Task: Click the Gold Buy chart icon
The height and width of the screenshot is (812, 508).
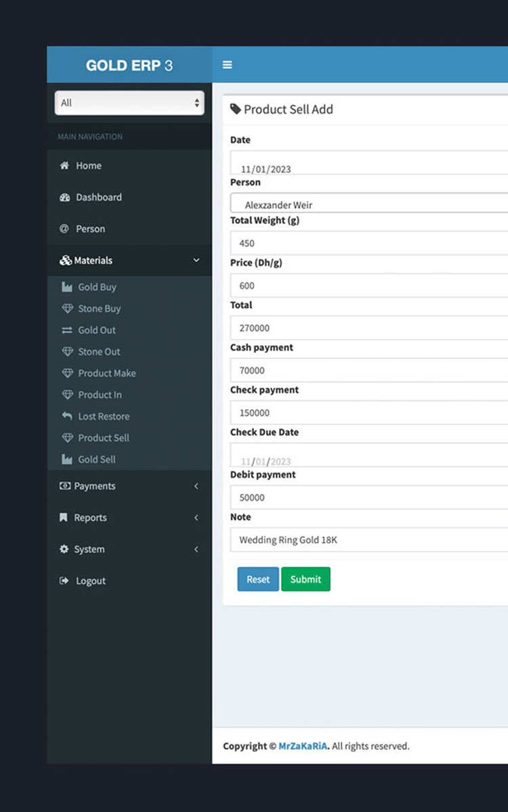Action: tap(67, 287)
